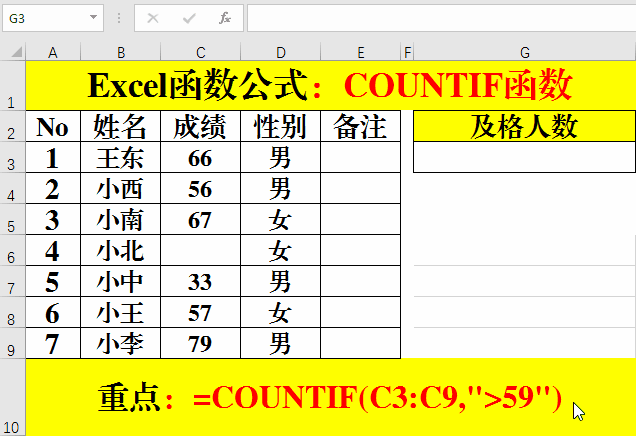636x436 pixels.
Task: Click into the formula bar input area
Action: click(441, 18)
